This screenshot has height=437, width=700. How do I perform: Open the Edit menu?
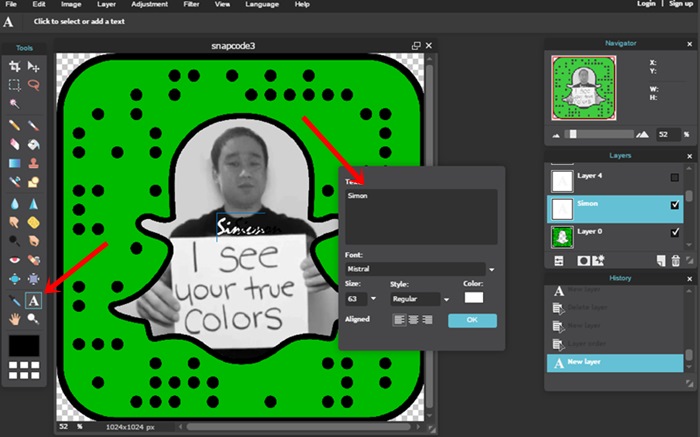coord(39,4)
